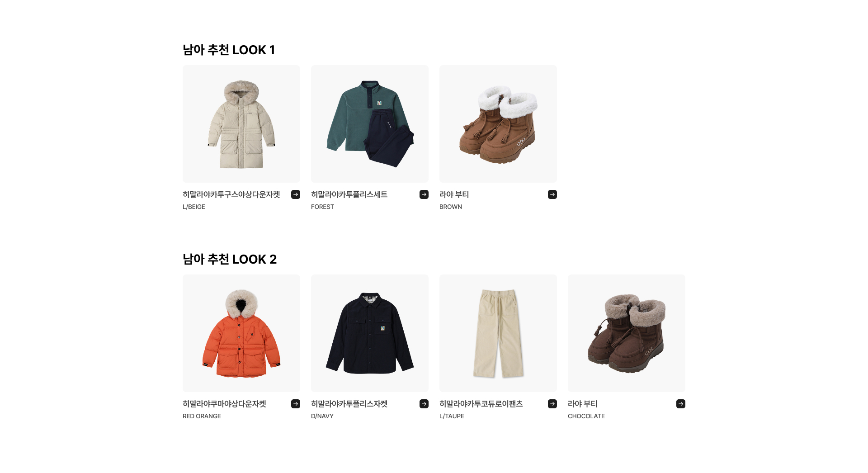Click arrow icon next to 히말라야카투플리스자켓
This screenshot has width=868, height=473.
(x=424, y=404)
